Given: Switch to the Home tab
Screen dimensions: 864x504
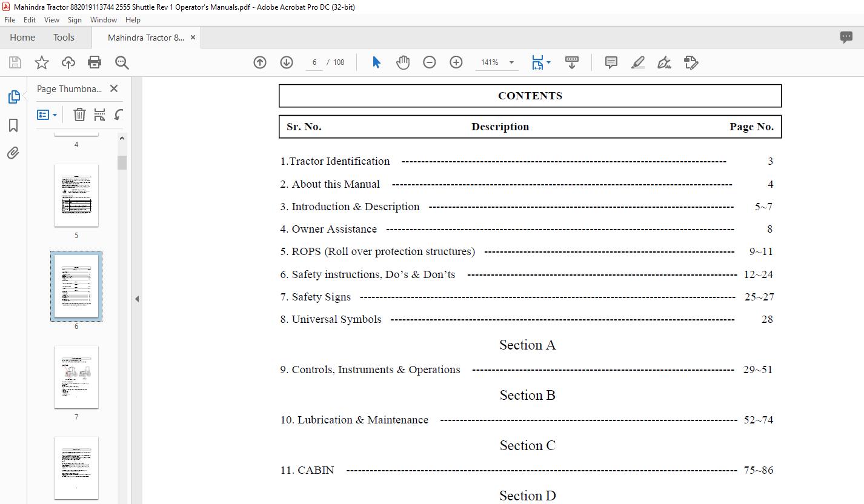Looking at the screenshot, I should [22, 38].
